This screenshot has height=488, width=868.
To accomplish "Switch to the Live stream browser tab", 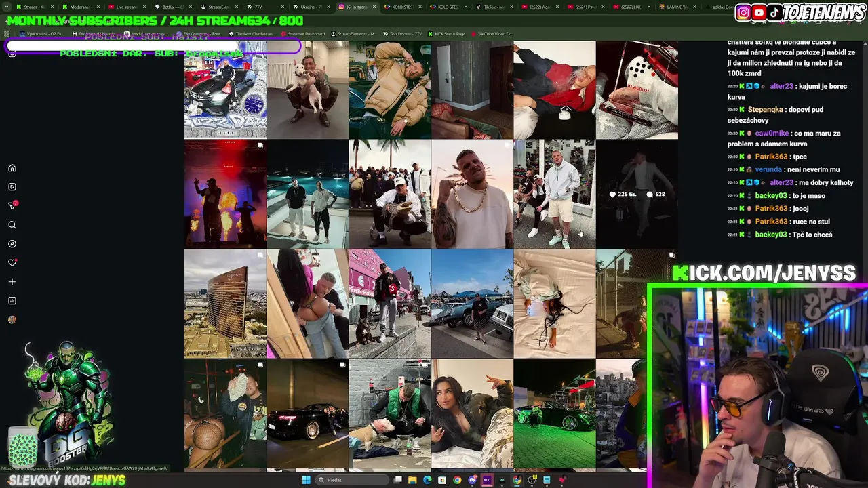I will tap(126, 7).
